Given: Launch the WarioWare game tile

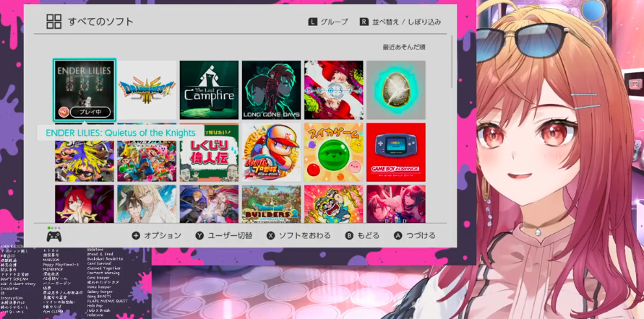Looking at the screenshot, I should pos(334,204).
